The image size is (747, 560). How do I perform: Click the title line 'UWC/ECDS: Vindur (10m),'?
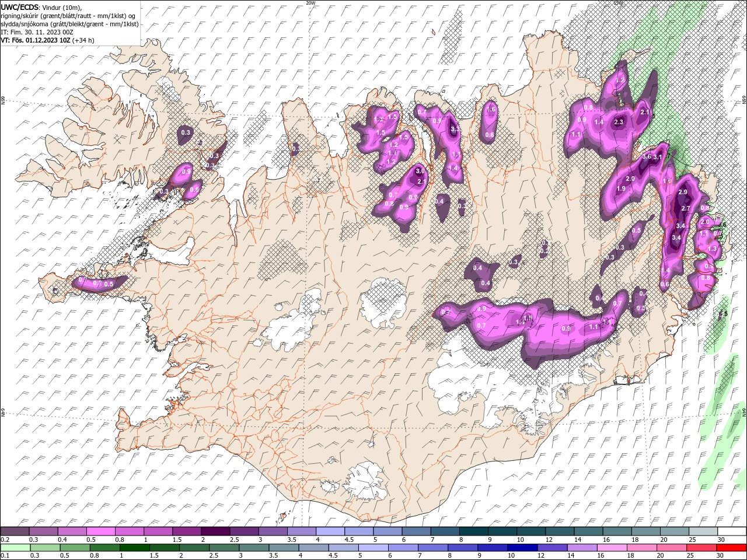point(41,7)
